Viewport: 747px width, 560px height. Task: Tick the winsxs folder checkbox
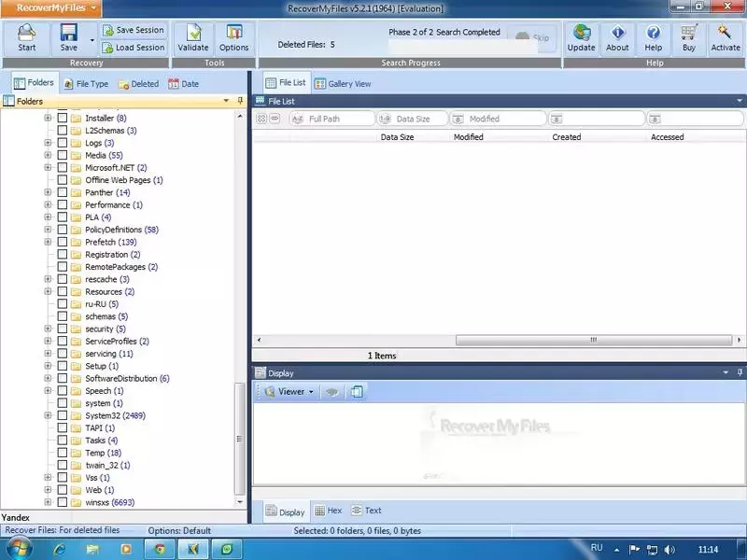click(x=63, y=502)
